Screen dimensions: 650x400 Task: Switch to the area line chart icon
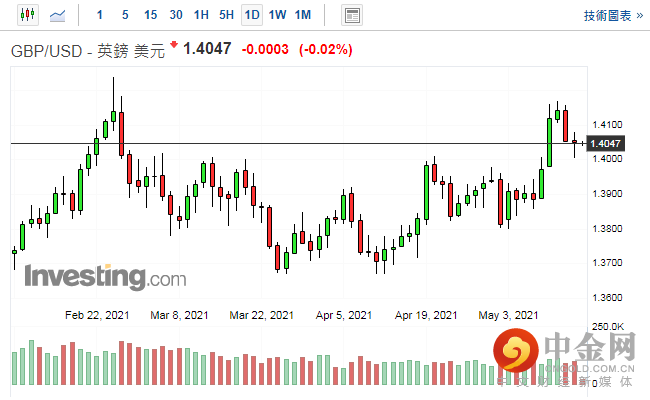point(57,15)
